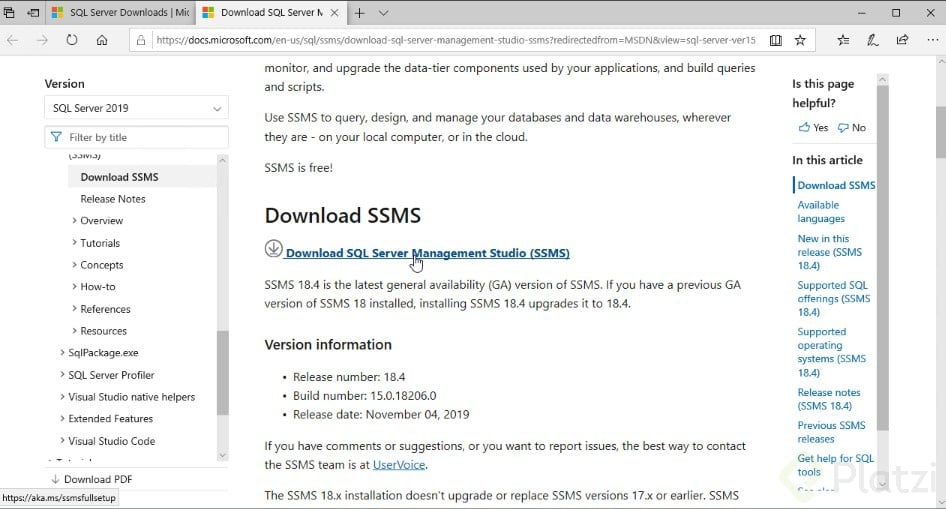The height and width of the screenshot is (509, 946).
Task: Open the settings and more ellipsis
Action: (932, 40)
